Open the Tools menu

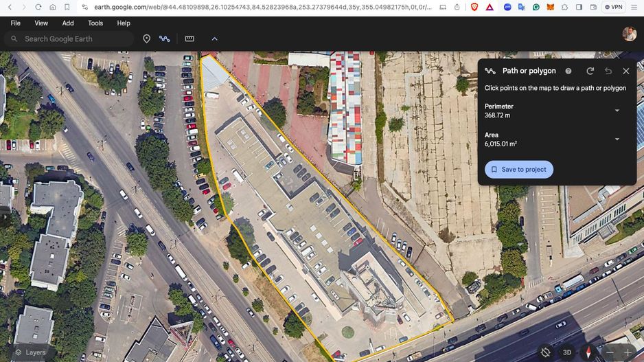95,23
